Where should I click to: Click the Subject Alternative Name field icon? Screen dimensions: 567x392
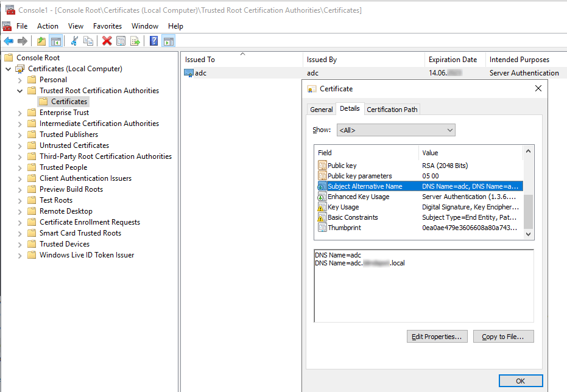pos(322,186)
